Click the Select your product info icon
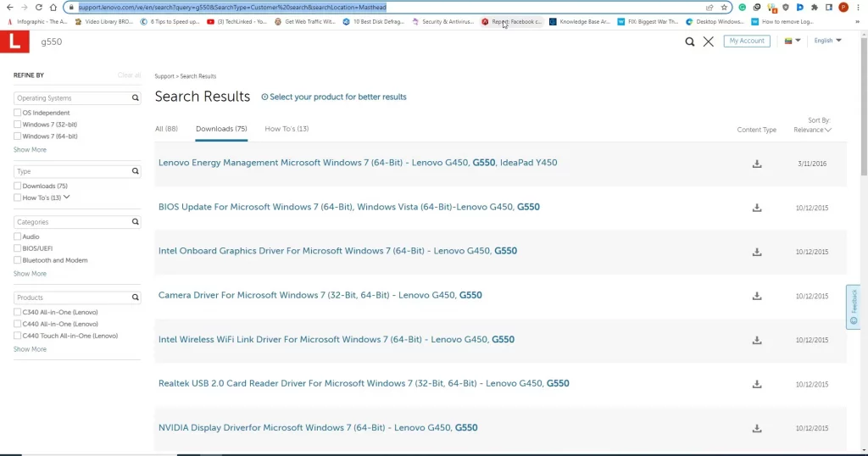 click(x=264, y=97)
